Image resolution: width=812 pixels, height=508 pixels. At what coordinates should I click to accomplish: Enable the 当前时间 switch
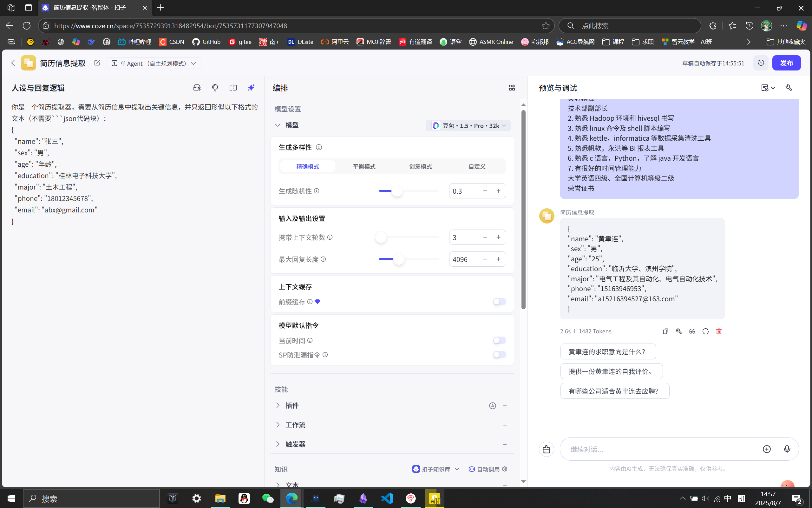tap(499, 340)
